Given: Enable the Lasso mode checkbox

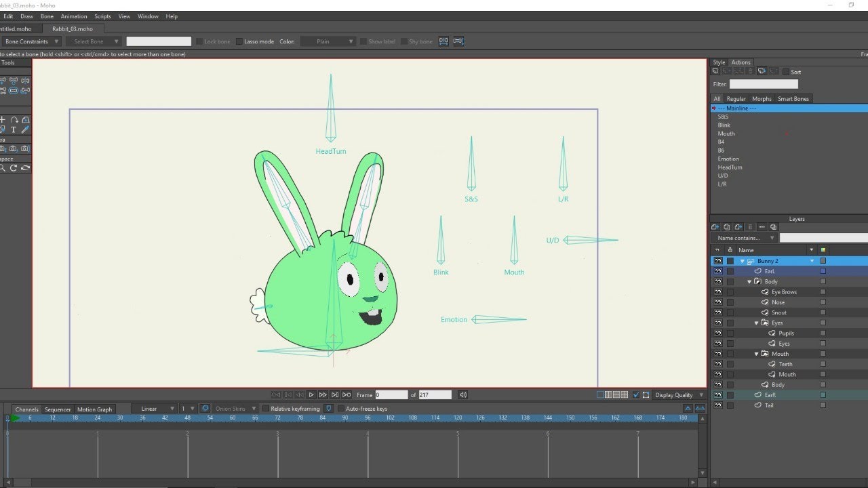Looking at the screenshot, I should tap(239, 41).
